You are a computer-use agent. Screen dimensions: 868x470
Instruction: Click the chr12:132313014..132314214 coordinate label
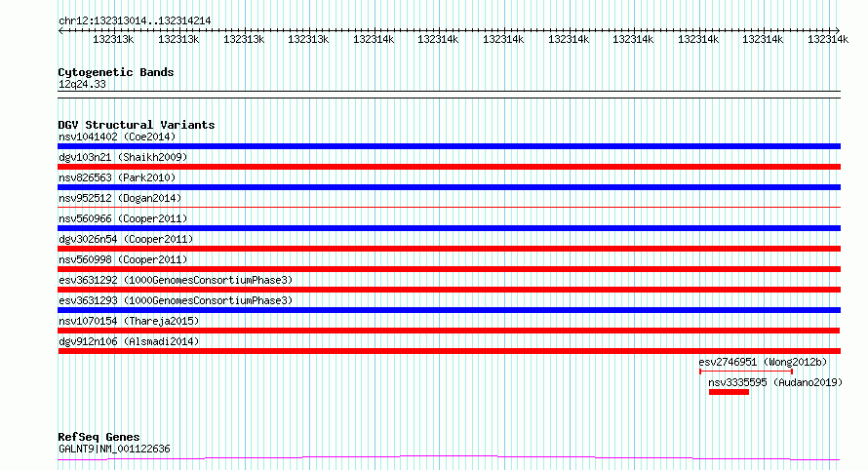point(135,21)
